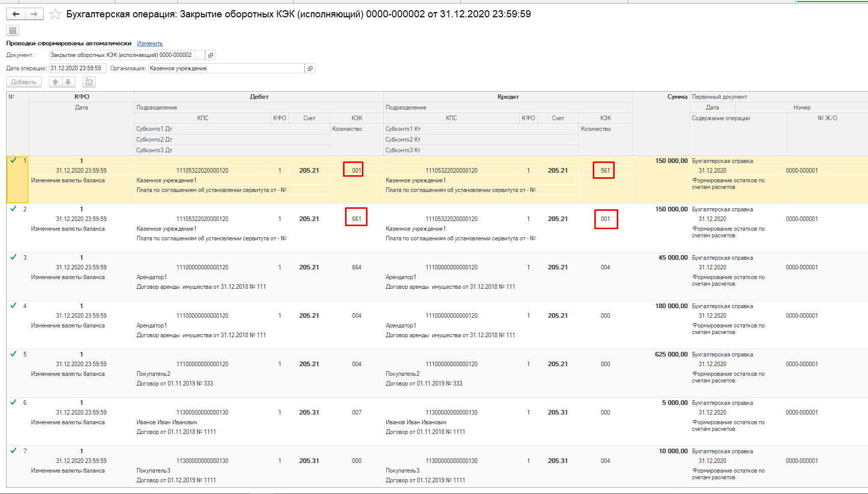Click credit КПС 11100000000000120 in entry 4
Image resolution: width=868 pixels, height=494 pixels.
point(452,316)
